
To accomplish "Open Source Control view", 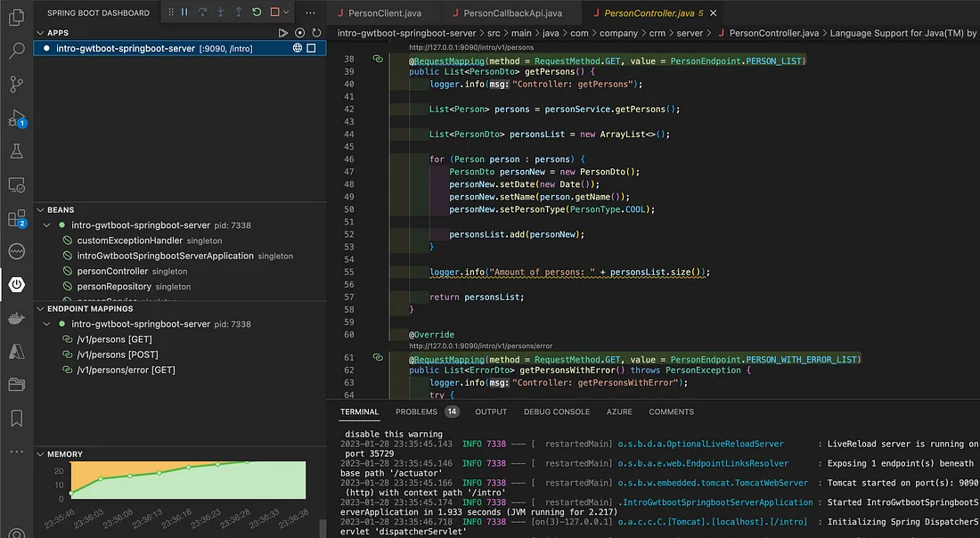I will click(17, 84).
